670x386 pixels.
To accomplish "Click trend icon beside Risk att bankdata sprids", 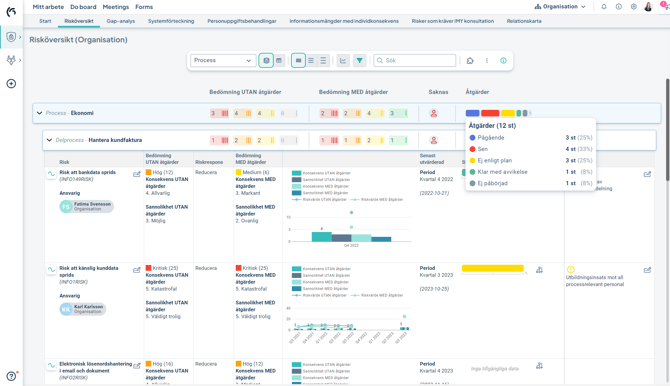I will point(51,174).
